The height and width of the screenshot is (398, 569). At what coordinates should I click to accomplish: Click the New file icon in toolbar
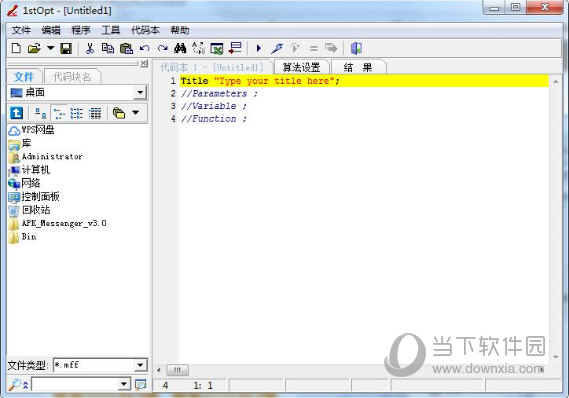16,48
